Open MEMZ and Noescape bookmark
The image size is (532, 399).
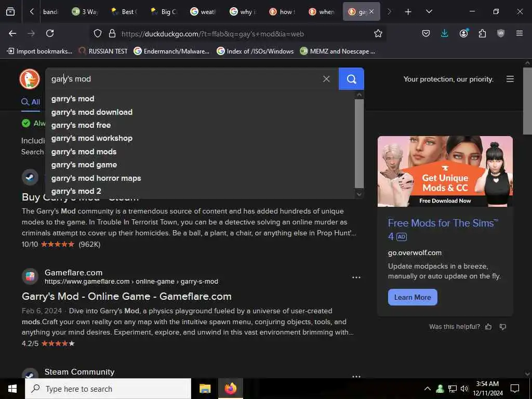pyautogui.click(x=338, y=51)
